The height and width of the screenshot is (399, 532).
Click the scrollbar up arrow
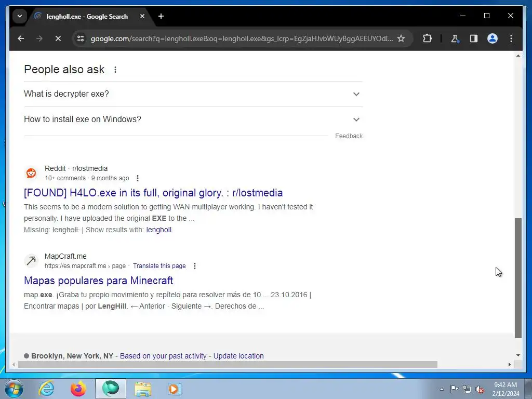[518, 56]
